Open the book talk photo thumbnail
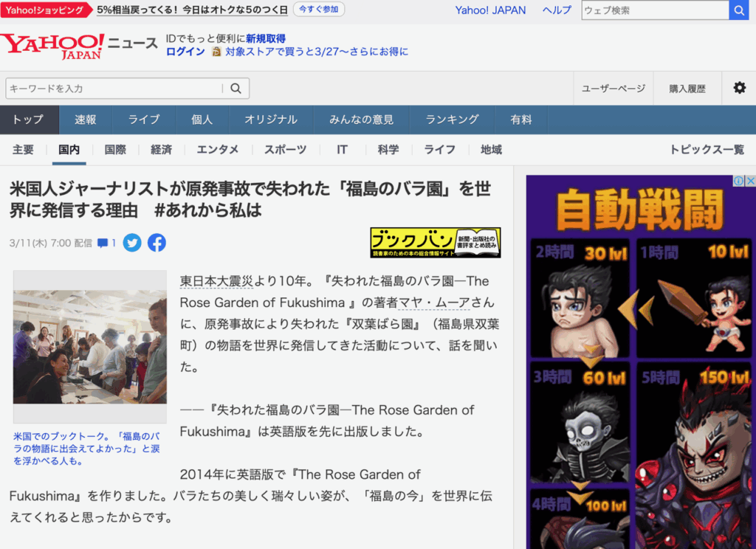This screenshot has height=549, width=756. point(90,347)
